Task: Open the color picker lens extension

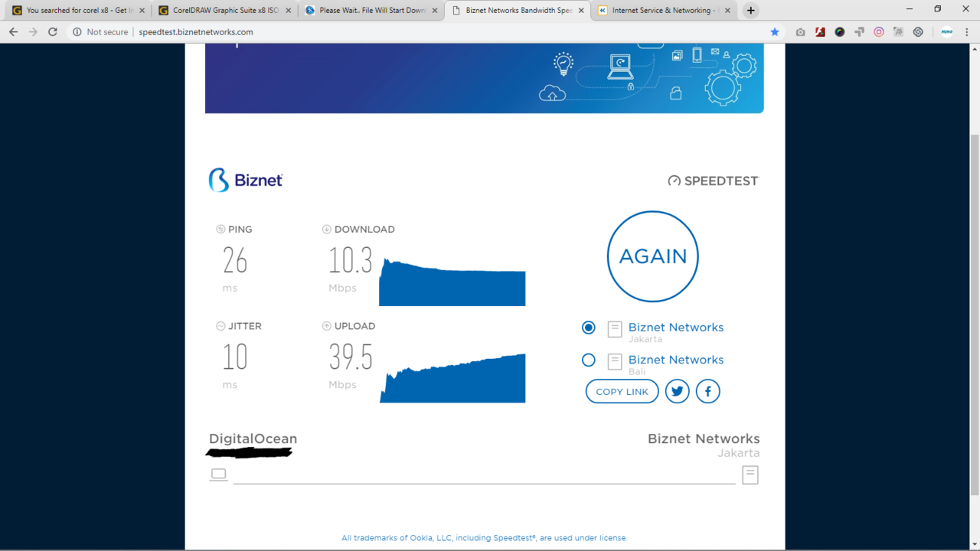Action: click(x=840, y=32)
